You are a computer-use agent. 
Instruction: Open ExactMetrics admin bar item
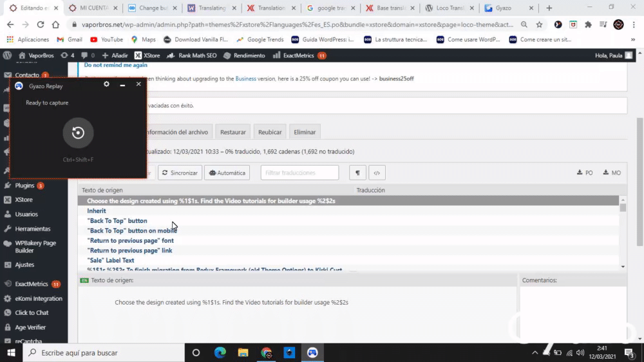tap(299, 55)
